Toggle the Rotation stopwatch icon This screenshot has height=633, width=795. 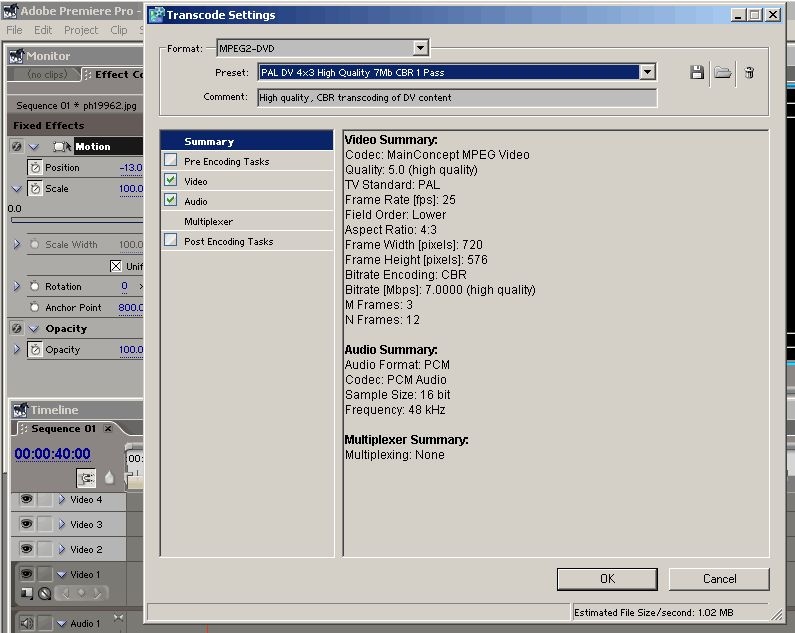[34, 286]
